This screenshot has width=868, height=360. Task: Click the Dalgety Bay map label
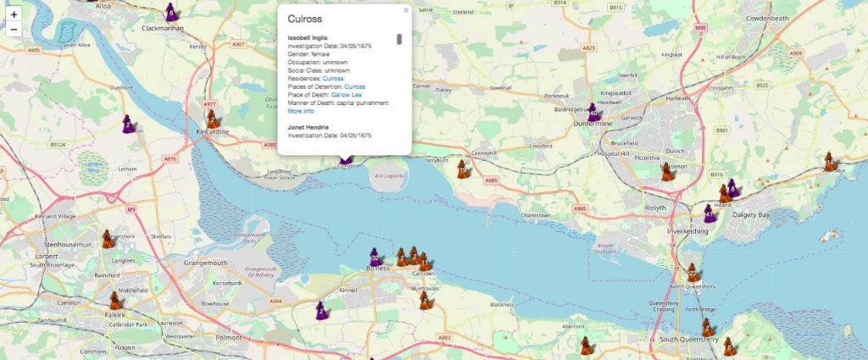751,214
